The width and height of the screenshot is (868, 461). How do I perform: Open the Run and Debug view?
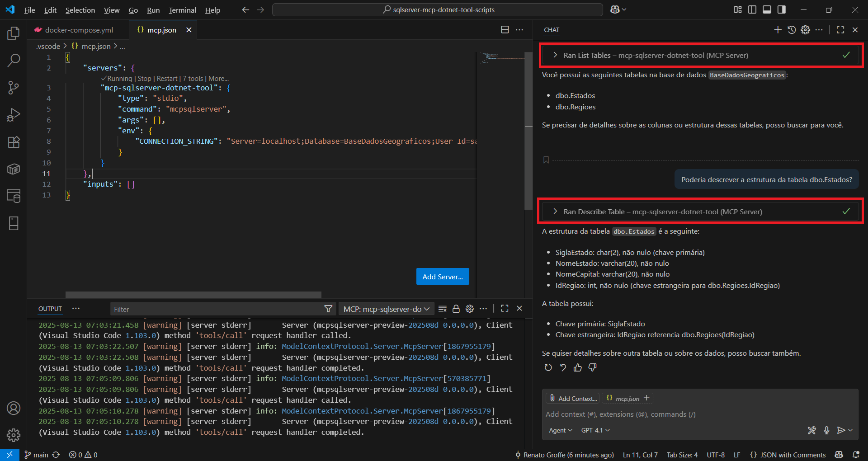[x=14, y=115]
